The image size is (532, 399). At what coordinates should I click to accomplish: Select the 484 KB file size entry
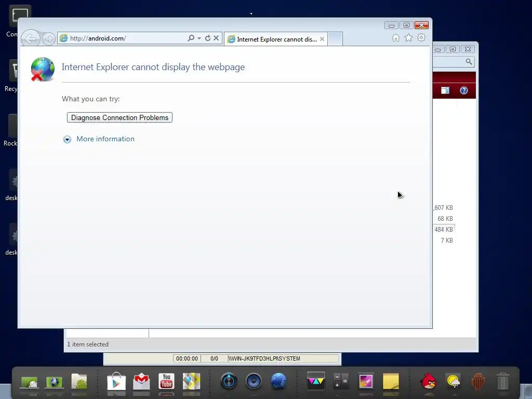[x=444, y=229]
